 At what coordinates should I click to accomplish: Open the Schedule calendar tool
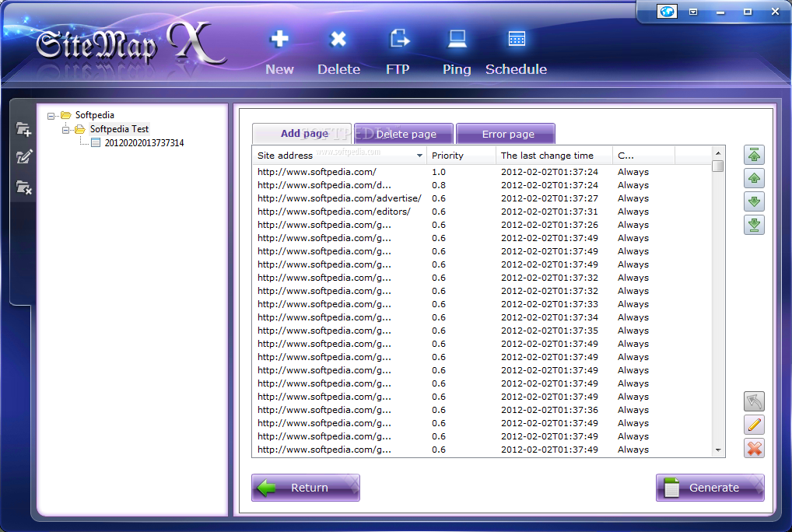pyautogui.click(x=517, y=39)
